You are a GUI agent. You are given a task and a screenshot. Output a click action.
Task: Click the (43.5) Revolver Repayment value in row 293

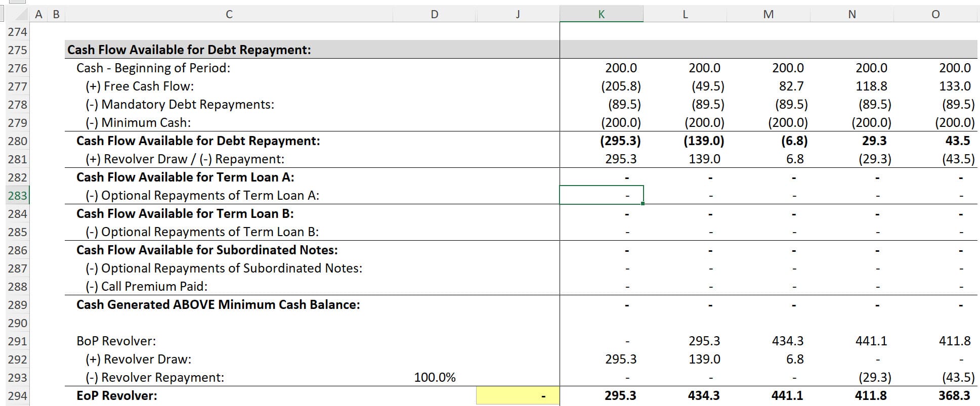pos(958,377)
